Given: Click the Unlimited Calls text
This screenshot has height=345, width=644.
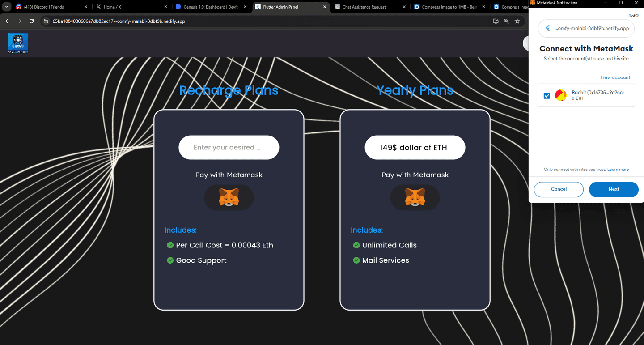Looking at the screenshot, I should point(389,245).
